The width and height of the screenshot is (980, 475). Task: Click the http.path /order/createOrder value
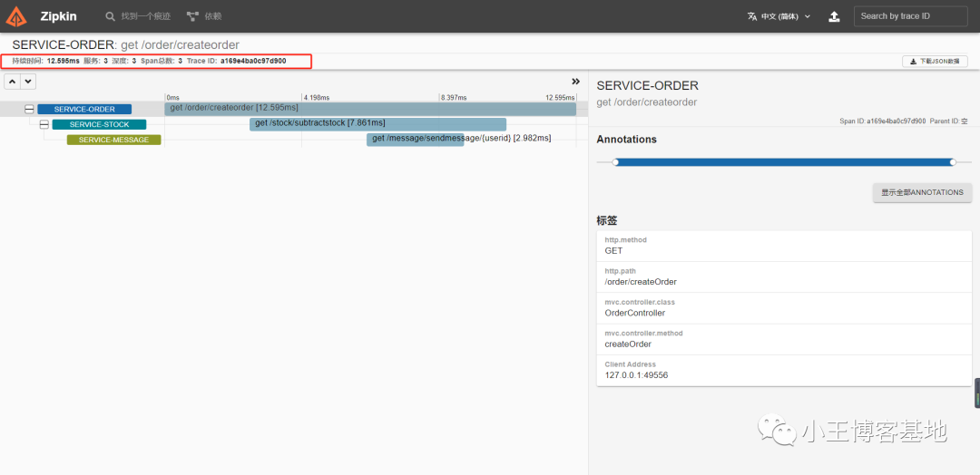641,282
